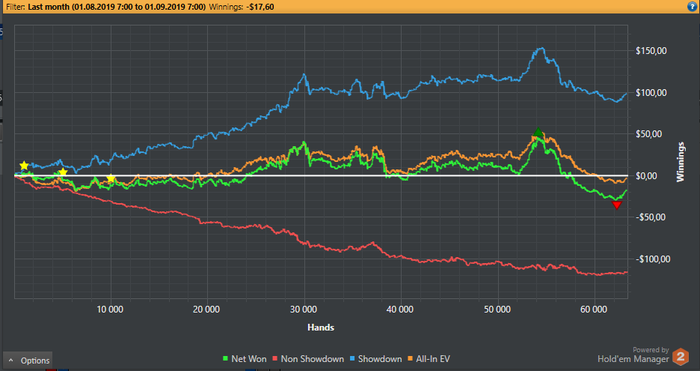The height and width of the screenshot is (371, 700).
Task: Click the green Net Won legend swatch
Action: pyautogui.click(x=226, y=359)
